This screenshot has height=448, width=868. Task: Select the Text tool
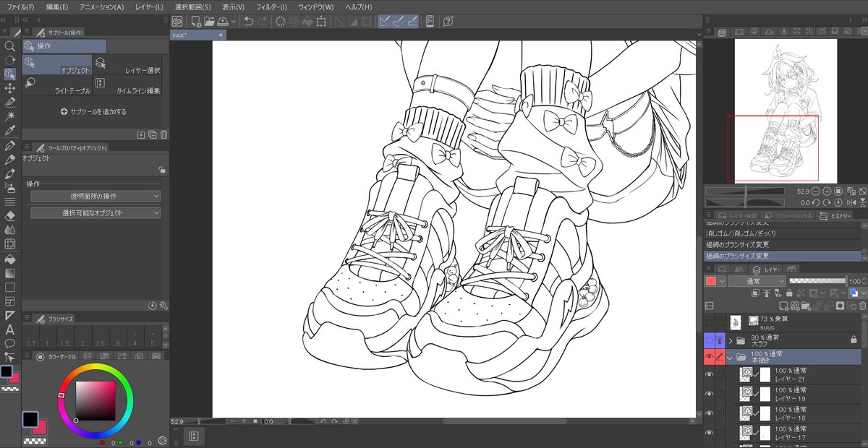coord(10,329)
